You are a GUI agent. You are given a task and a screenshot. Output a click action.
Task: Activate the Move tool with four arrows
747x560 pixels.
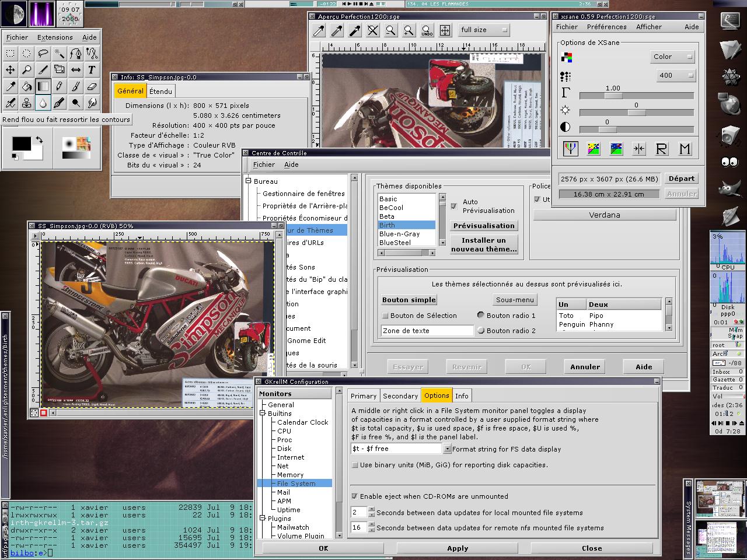click(x=10, y=70)
